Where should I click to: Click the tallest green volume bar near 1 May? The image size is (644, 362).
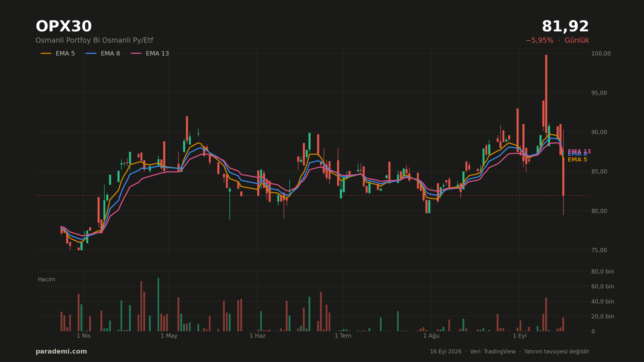(158, 304)
